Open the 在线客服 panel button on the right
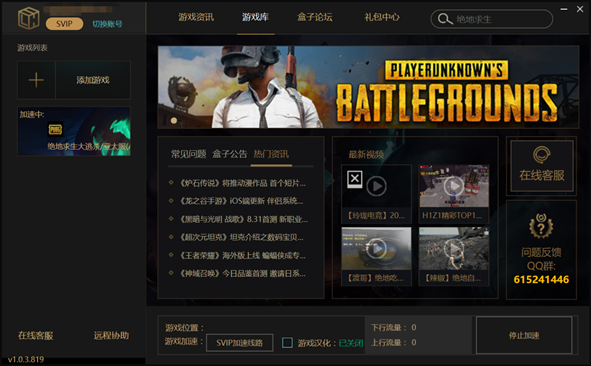The image size is (591, 366). coord(542,166)
